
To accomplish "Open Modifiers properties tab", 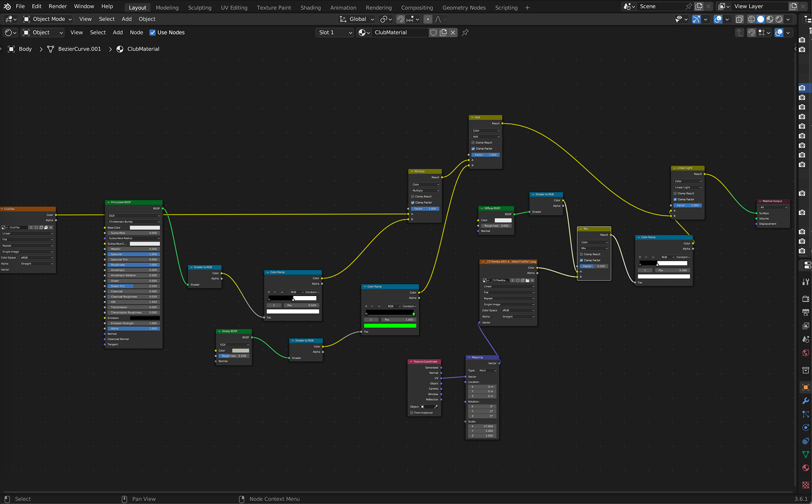I will pos(806,401).
